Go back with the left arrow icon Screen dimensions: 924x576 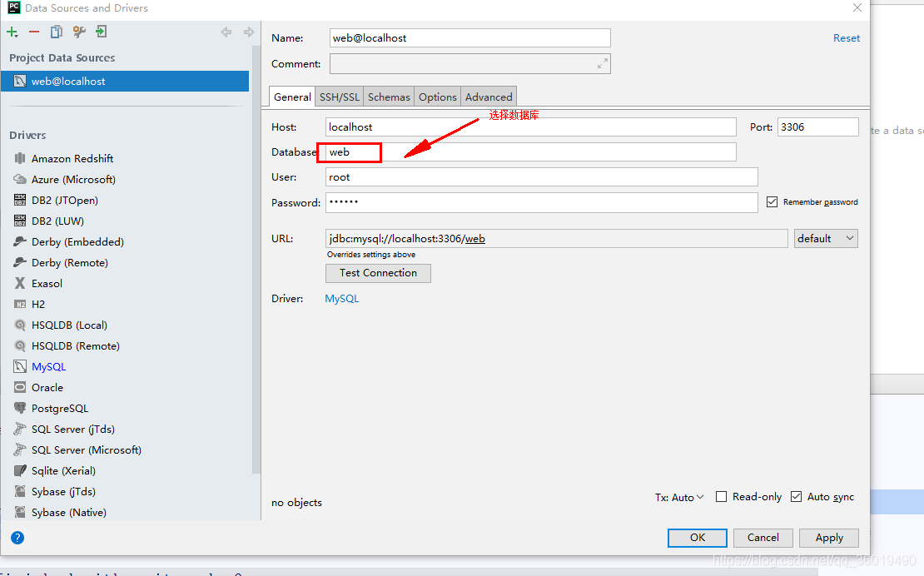tap(226, 32)
